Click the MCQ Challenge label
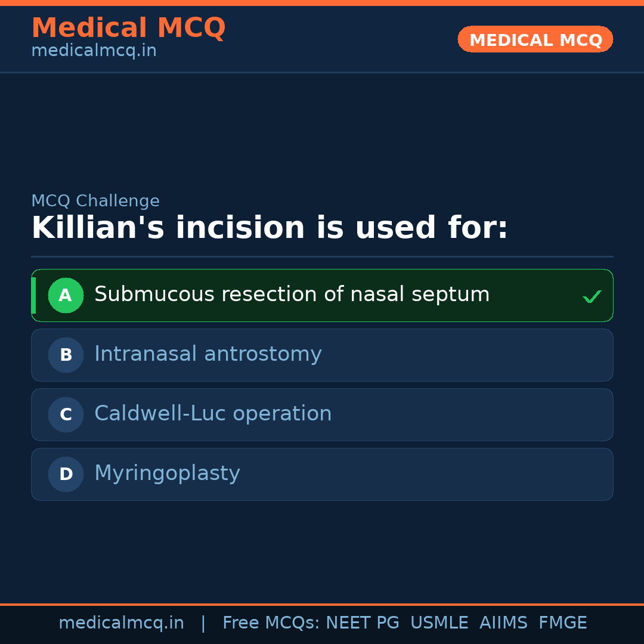Viewport: 644px width, 644px height. [x=95, y=201]
